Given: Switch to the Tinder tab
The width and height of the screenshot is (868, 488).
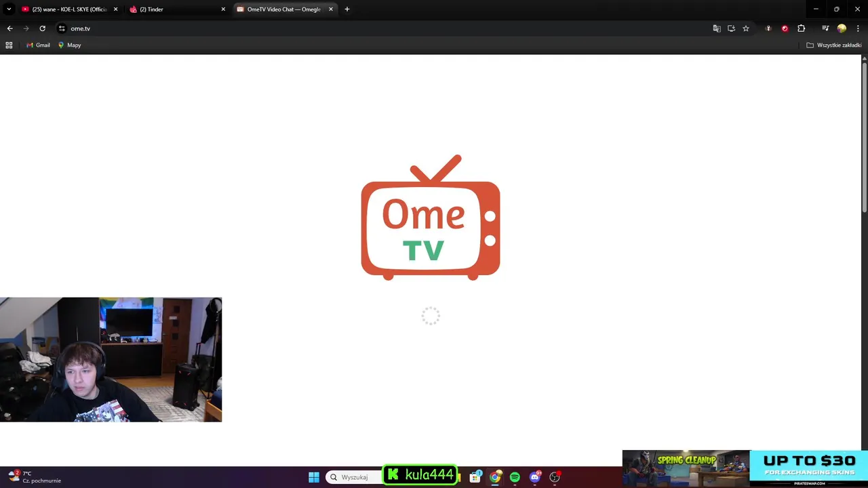Looking at the screenshot, I should pos(176,9).
